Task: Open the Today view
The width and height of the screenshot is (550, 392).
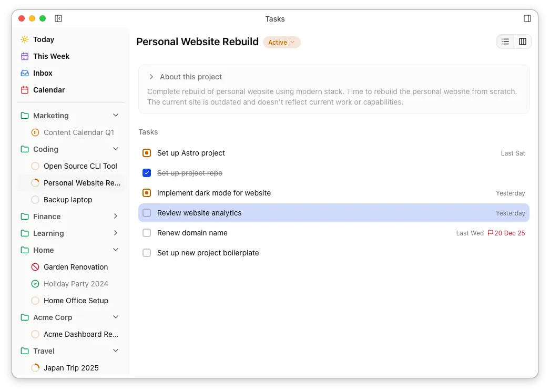Action: [x=44, y=39]
